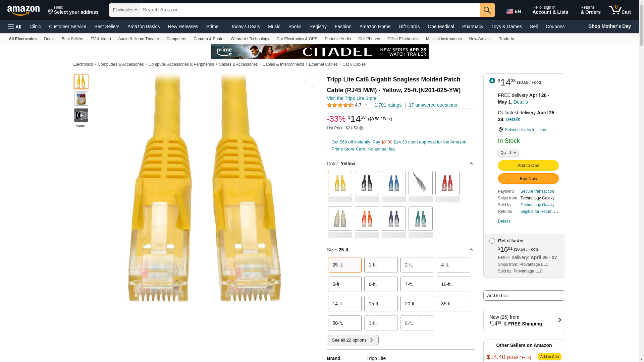
Task: Select the red cable color swatch
Action: [447, 183]
